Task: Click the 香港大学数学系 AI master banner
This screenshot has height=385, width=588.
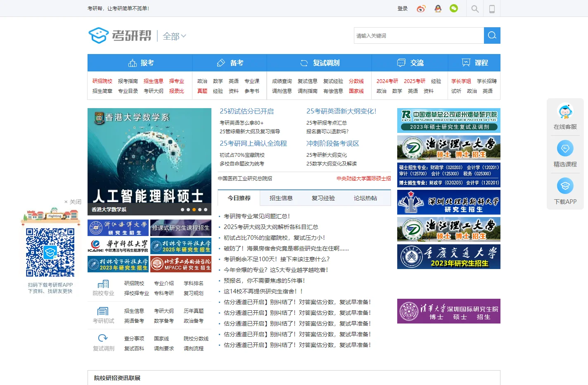Action: point(149,162)
